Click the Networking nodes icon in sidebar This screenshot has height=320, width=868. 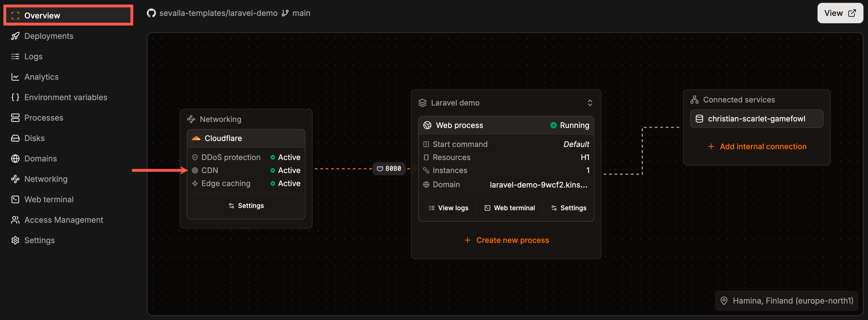click(x=15, y=179)
